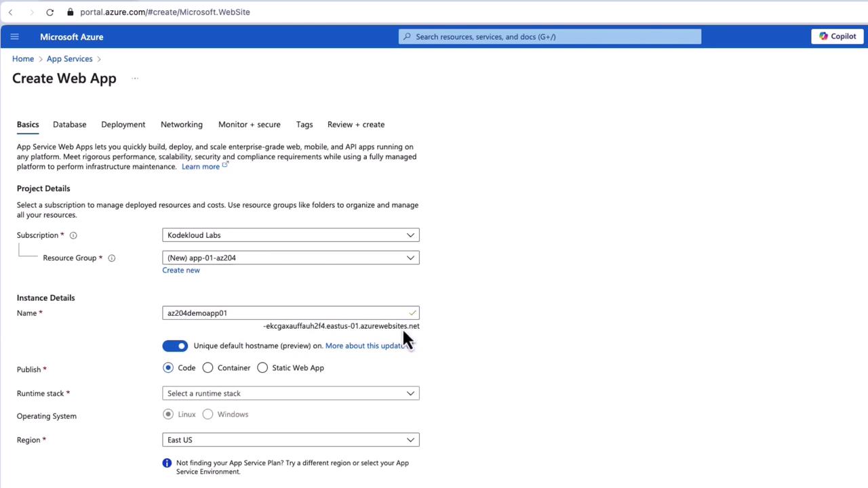Click the Publish field label

tap(29, 369)
